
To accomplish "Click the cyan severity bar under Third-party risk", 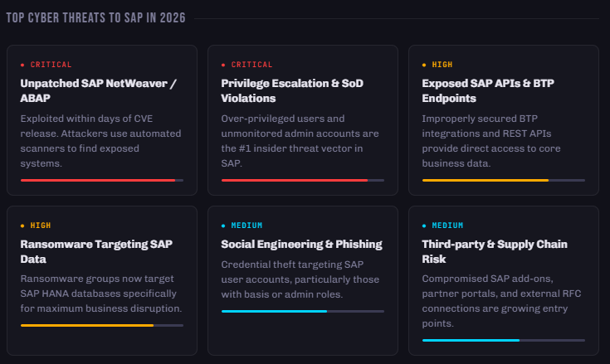I will (504, 340).
